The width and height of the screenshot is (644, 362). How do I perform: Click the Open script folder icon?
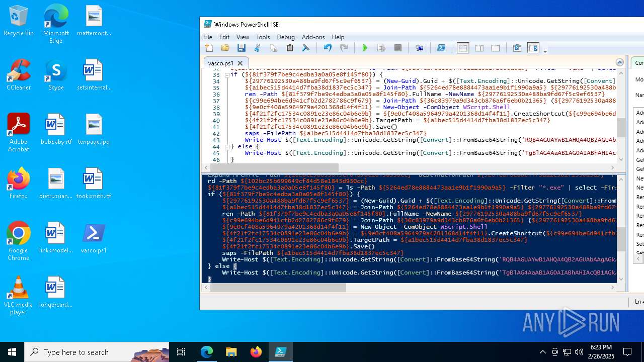225,48
